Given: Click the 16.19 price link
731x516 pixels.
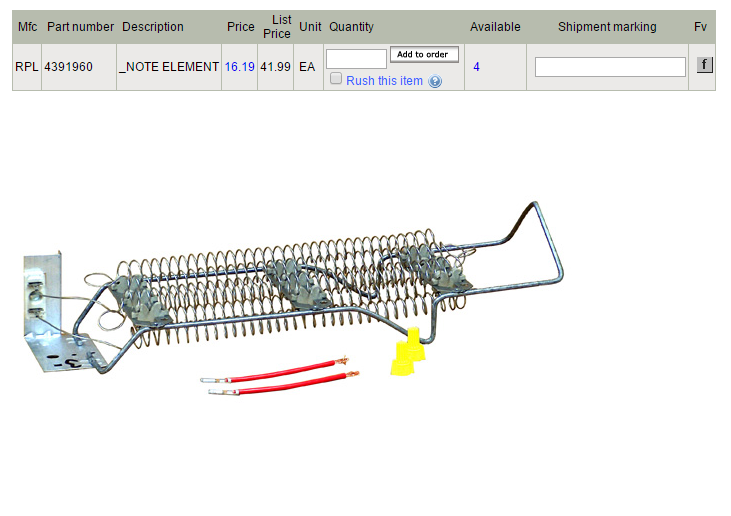Looking at the screenshot, I should (x=240, y=67).
